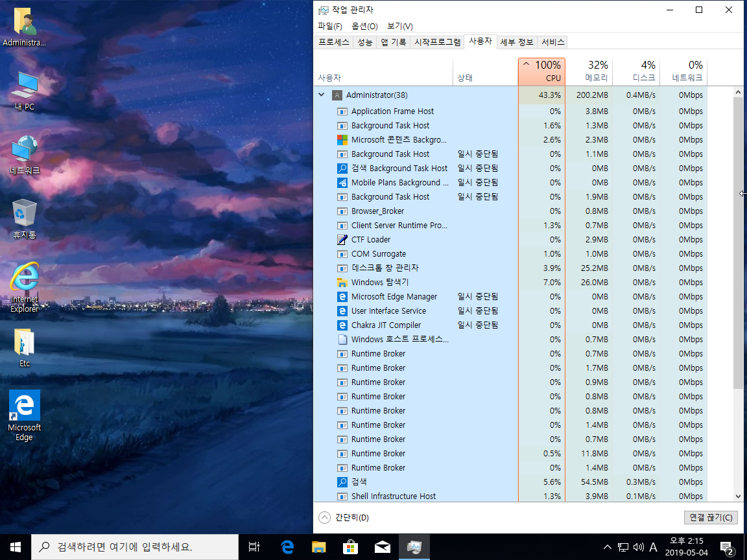Click the Shell Infrastructure Host icon
Screen dimensions: 747x560
(342, 496)
